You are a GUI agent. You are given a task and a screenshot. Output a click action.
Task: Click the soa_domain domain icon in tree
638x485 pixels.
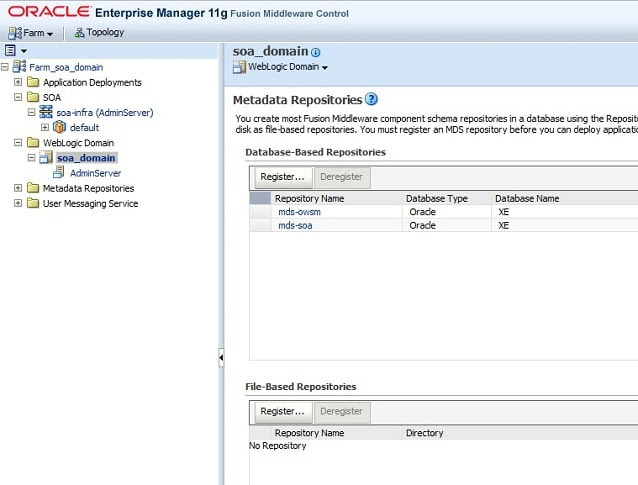(46, 157)
